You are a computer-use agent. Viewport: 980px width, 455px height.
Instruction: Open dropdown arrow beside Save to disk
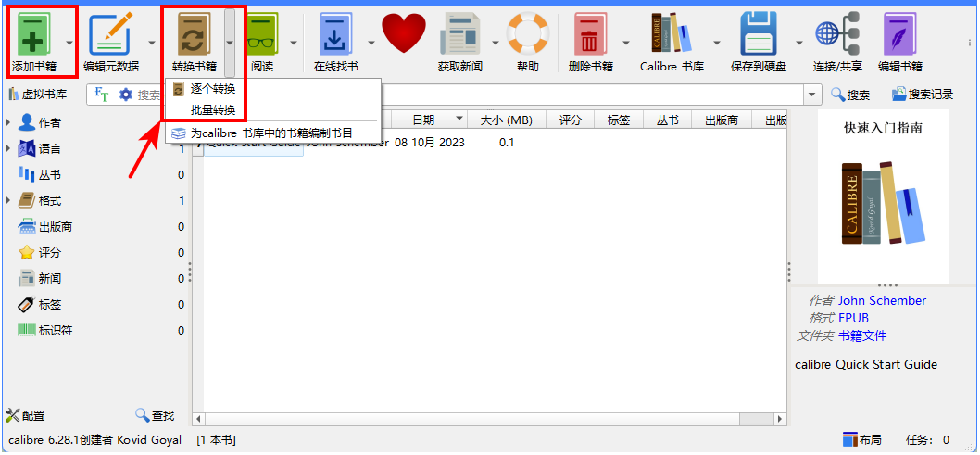[799, 44]
